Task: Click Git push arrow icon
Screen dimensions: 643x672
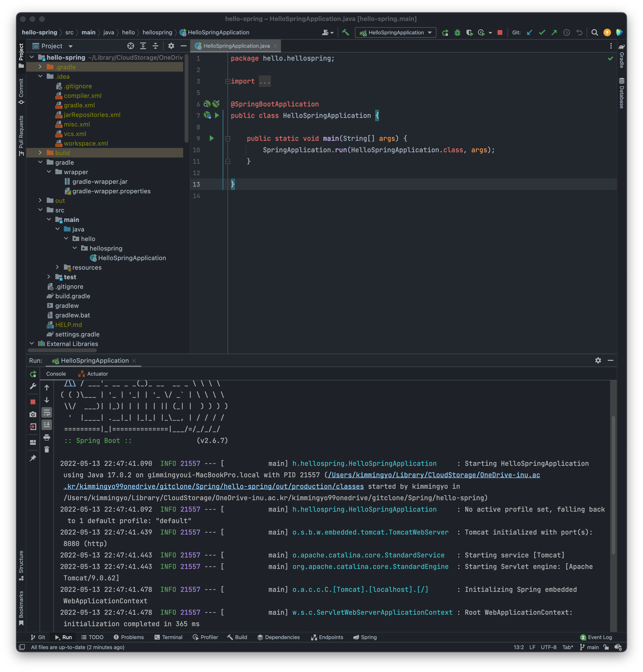Action: [554, 32]
